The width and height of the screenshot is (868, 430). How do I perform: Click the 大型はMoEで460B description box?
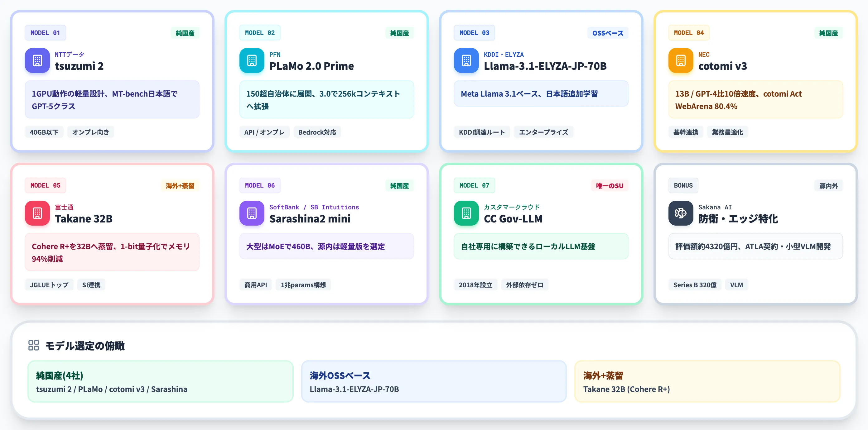pyautogui.click(x=326, y=246)
